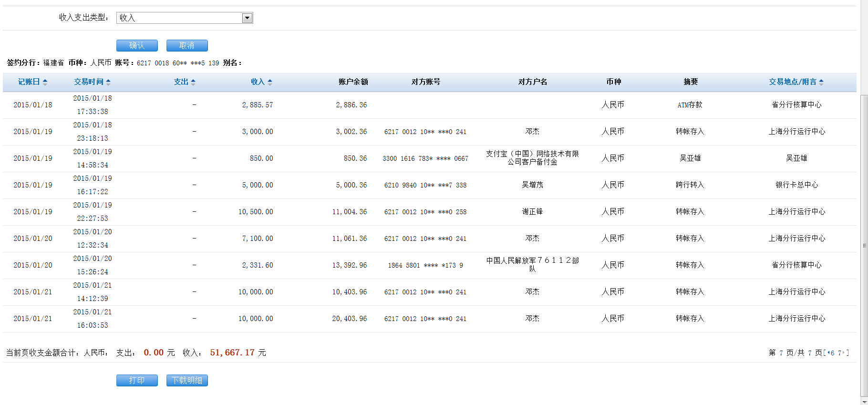Click the 中国人民解放军 counterparty cell
The height and width of the screenshot is (405, 868).
pos(532,265)
